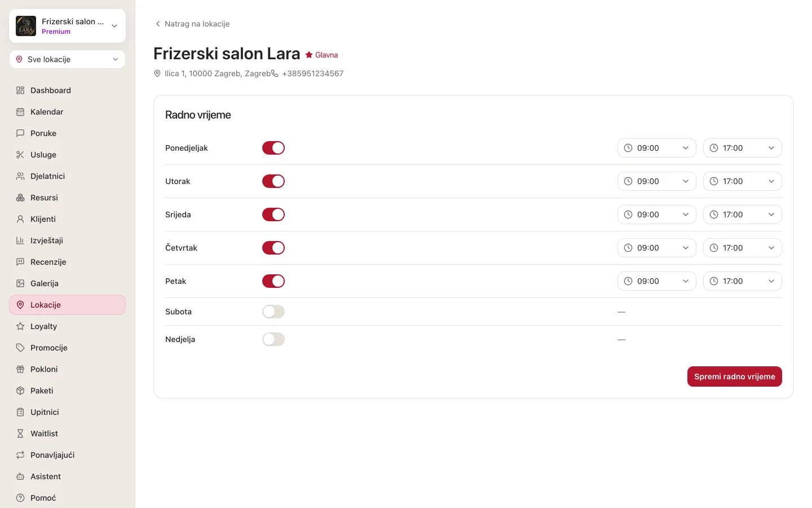Enable the Subota working day toggle
This screenshot has height=508, width=812.
pyautogui.click(x=273, y=312)
